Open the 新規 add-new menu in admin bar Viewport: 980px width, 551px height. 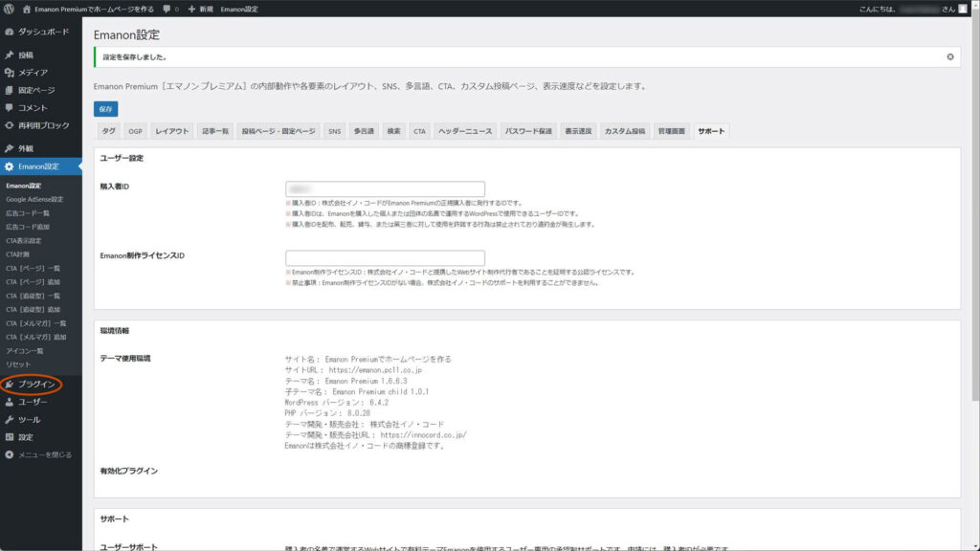(199, 8)
